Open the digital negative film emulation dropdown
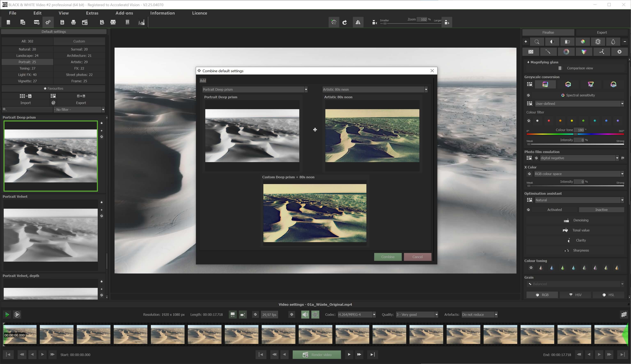 click(x=617, y=158)
